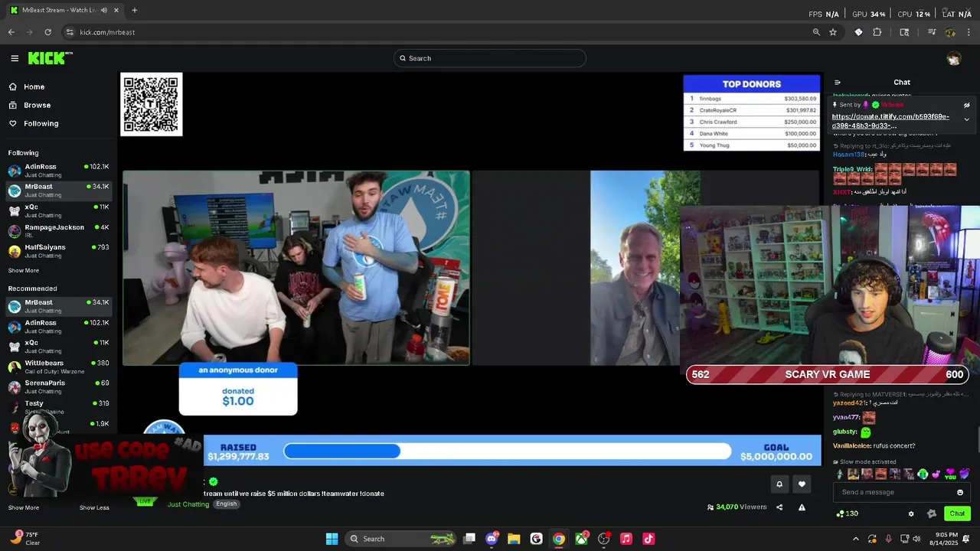This screenshot has height=551, width=980.
Task: Open chat settings gear icon
Action: (911, 514)
